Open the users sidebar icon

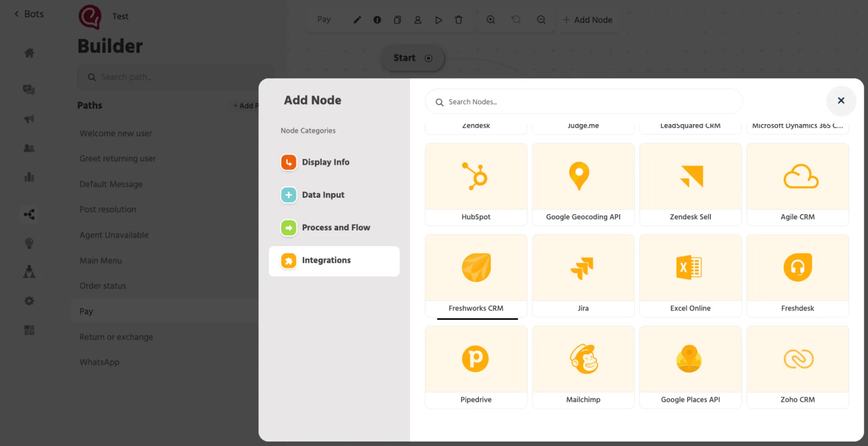29,148
